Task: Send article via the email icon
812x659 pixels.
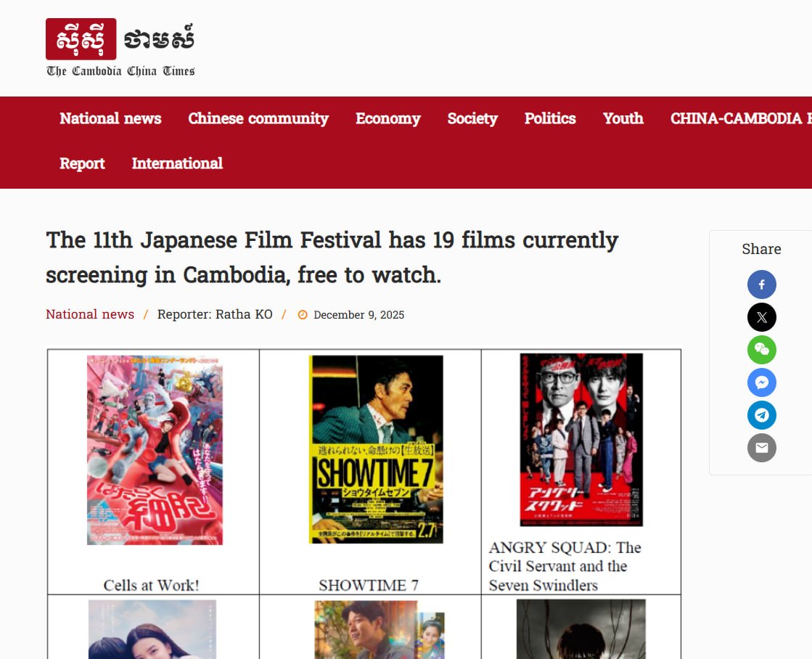Action: 761,448
